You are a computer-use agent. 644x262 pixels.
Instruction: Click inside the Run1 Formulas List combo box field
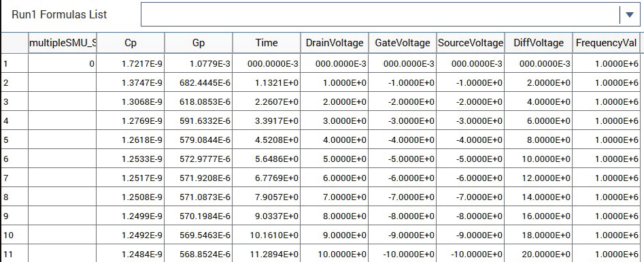(x=380, y=14)
